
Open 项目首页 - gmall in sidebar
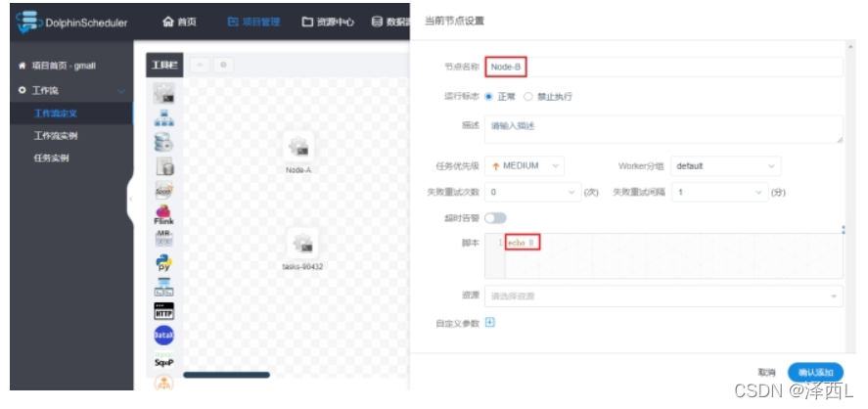point(58,66)
